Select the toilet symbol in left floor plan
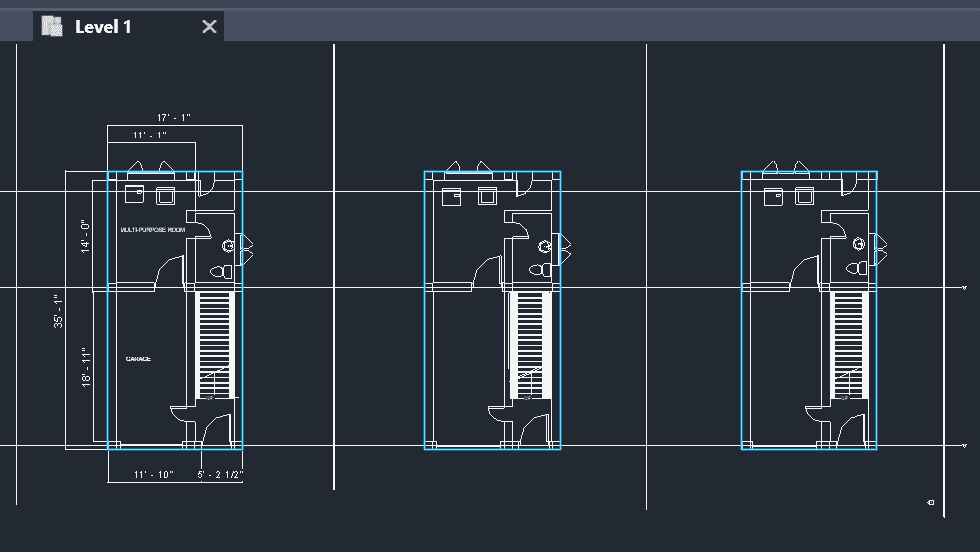Image resolution: width=980 pixels, height=552 pixels. pyautogui.click(x=222, y=271)
